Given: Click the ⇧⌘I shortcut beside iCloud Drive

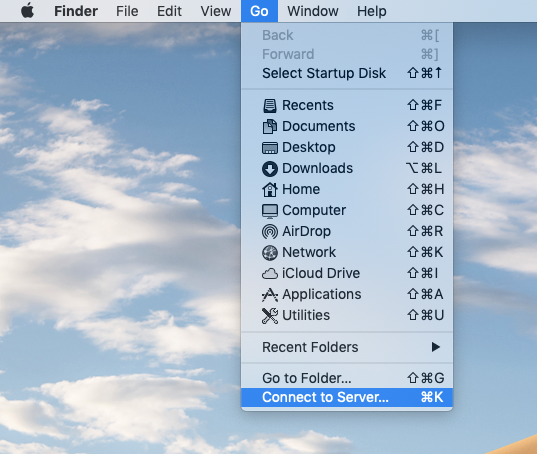Looking at the screenshot, I should pos(423,273).
